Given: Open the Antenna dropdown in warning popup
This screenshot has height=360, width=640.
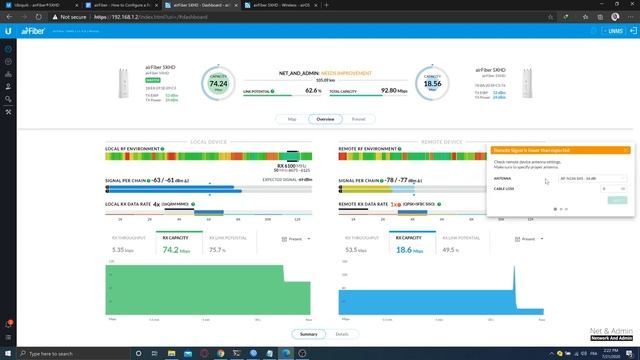Looking at the screenshot, I should pos(592,178).
